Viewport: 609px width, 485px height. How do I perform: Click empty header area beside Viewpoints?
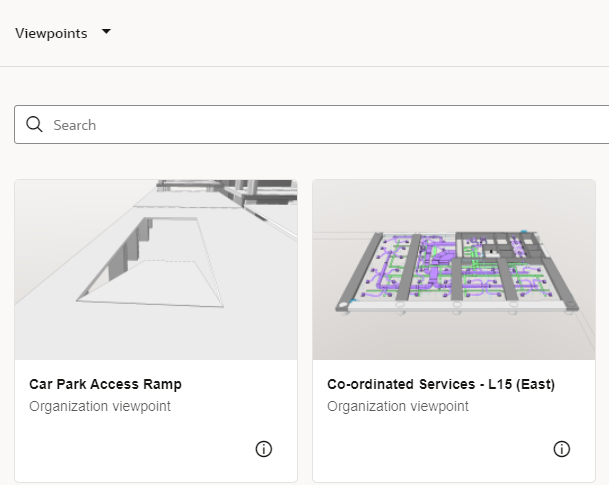click(350, 33)
